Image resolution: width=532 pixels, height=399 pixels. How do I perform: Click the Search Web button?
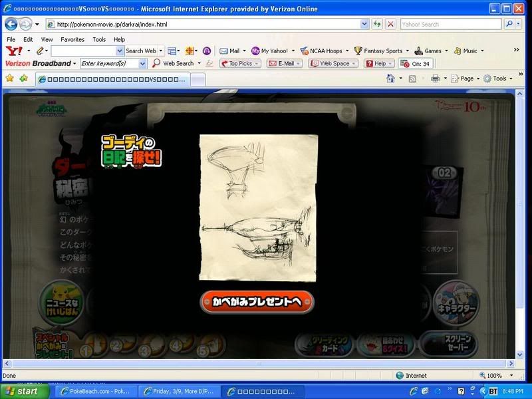point(141,51)
